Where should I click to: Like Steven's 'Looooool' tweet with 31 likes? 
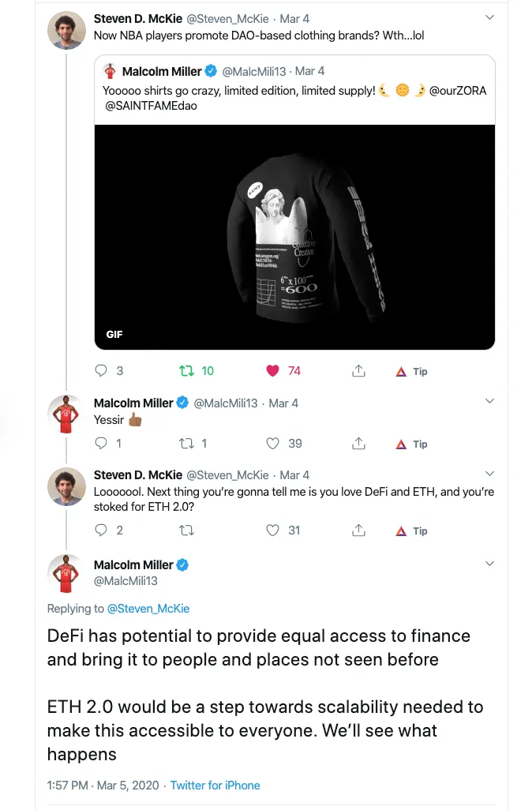pyautogui.click(x=273, y=530)
